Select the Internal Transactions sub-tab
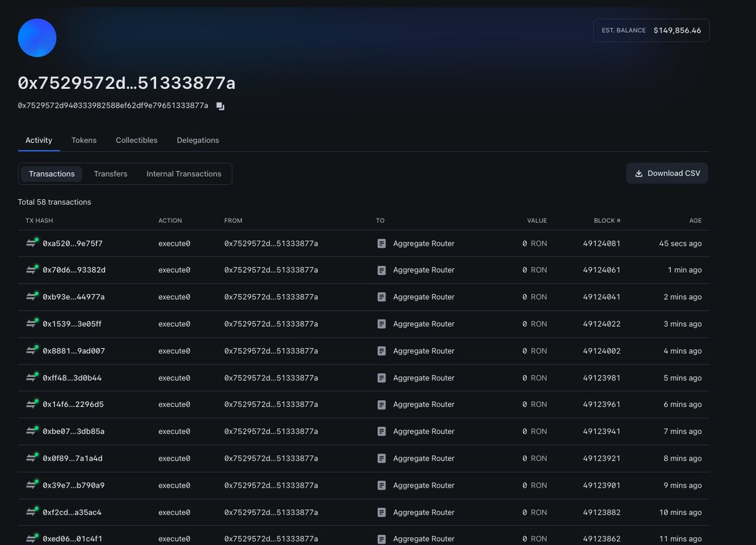756x545 pixels. 184,174
